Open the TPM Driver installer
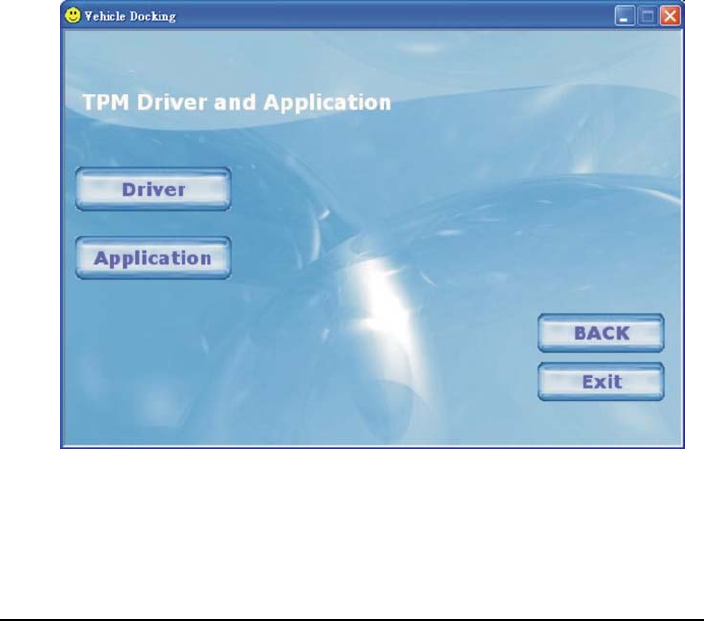704x621 pixels. pos(153,189)
